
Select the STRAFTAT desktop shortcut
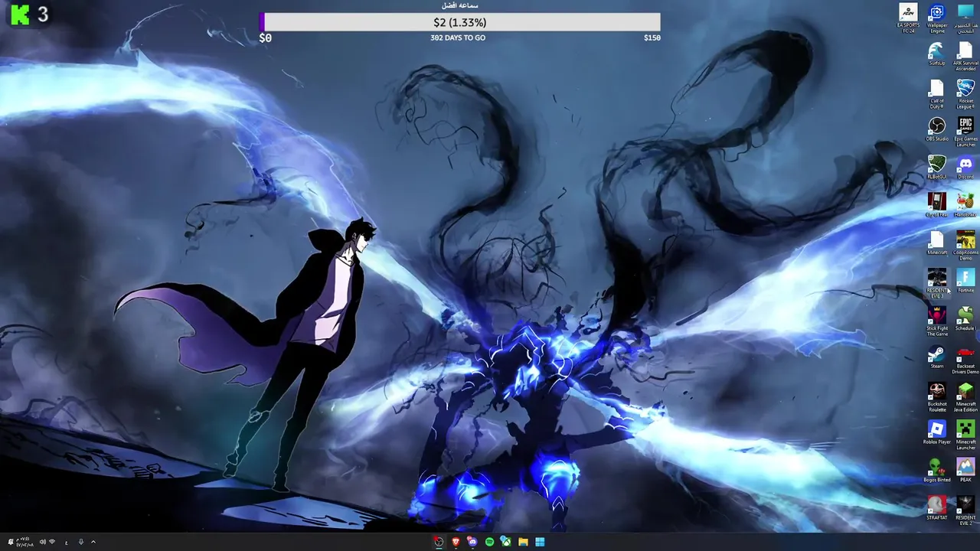pos(937,507)
